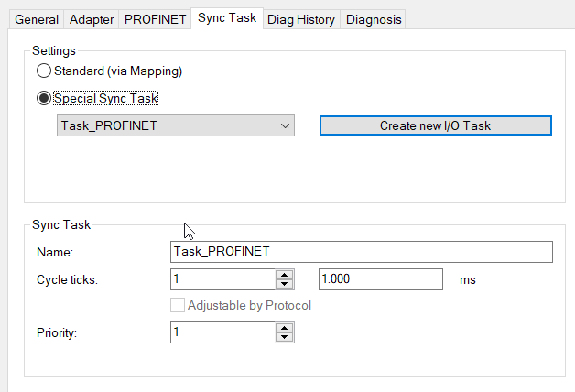Switch to the Diagnosis tab
Viewport: 575px width, 392px height.
[x=373, y=19]
